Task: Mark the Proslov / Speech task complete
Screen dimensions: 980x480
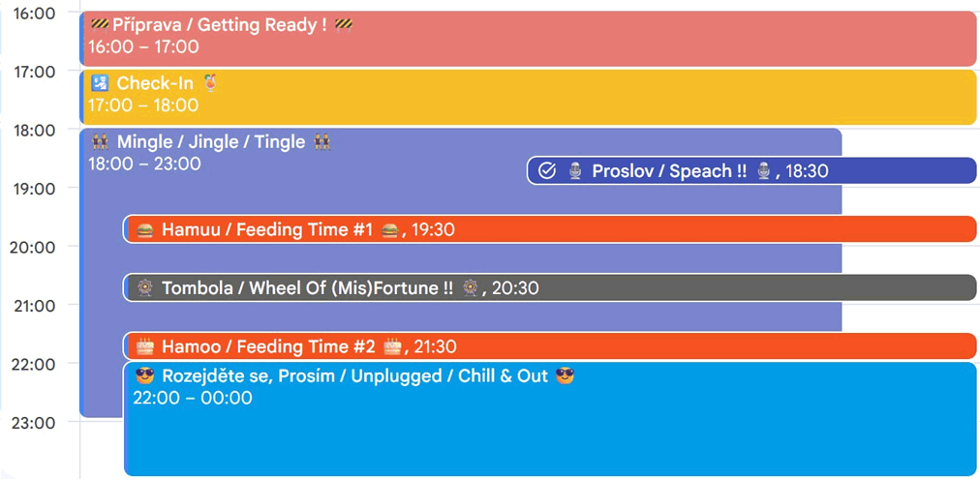Action: pos(547,171)
